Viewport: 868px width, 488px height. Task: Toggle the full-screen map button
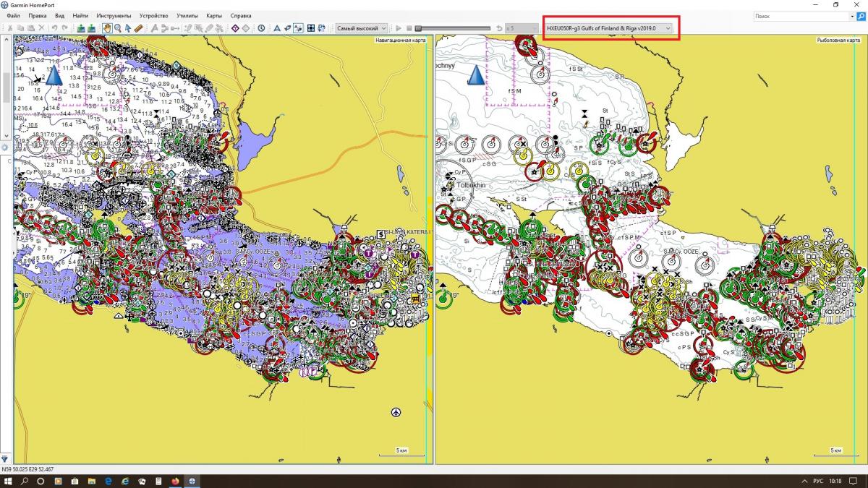[310, 28]
